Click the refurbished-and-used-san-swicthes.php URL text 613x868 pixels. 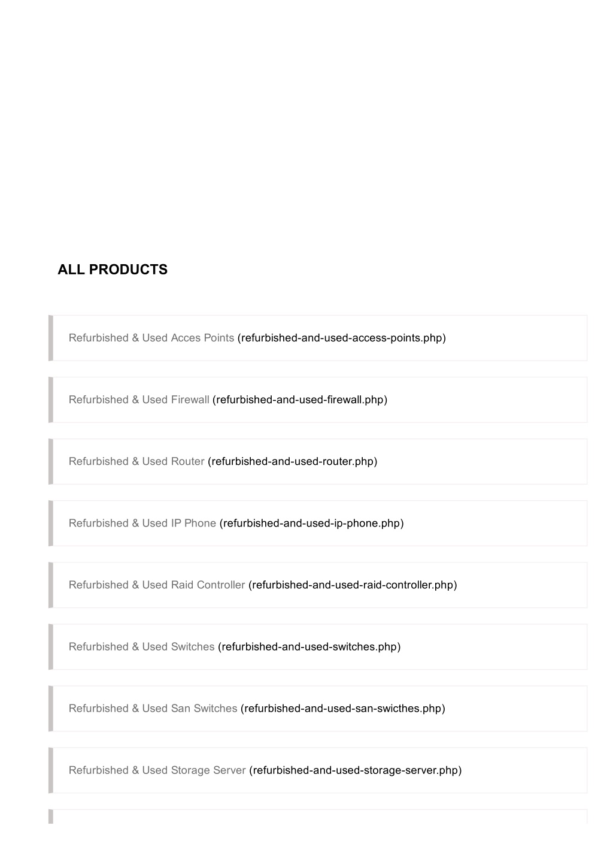pos(343,708)
